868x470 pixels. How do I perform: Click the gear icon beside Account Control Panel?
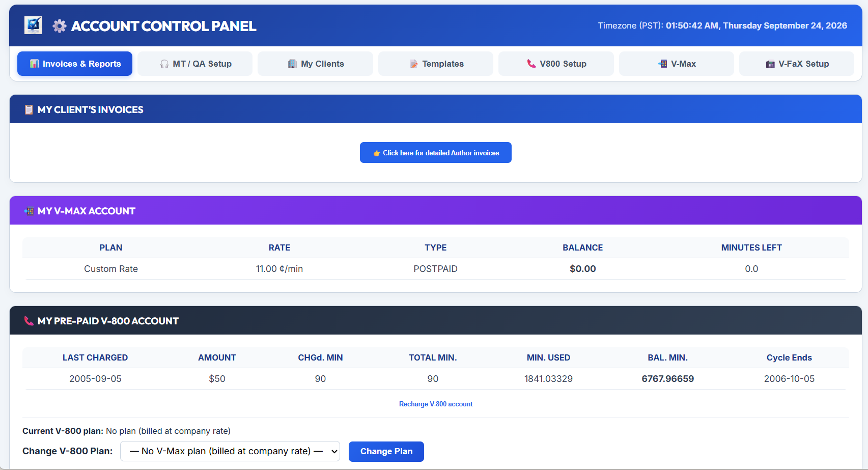coord(60,26)
